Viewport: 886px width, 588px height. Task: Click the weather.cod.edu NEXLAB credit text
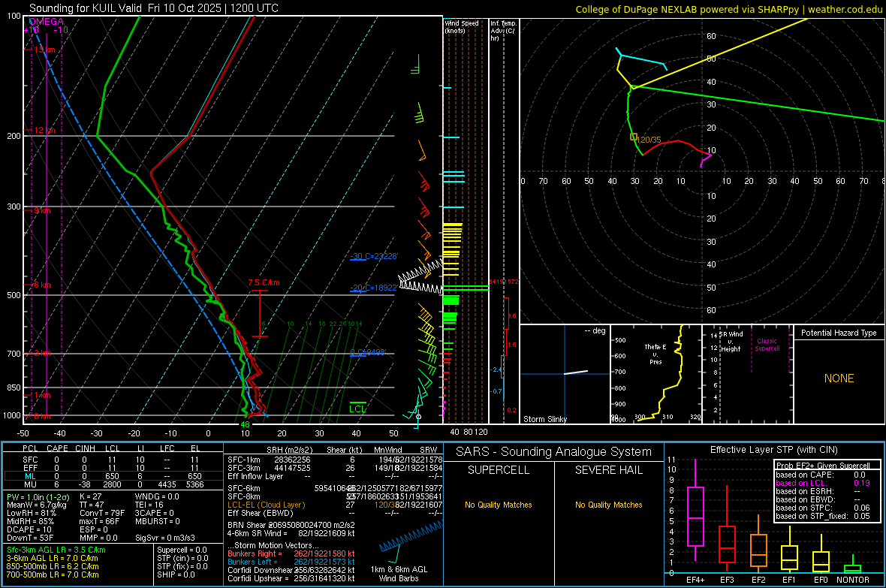pos(728,9)
